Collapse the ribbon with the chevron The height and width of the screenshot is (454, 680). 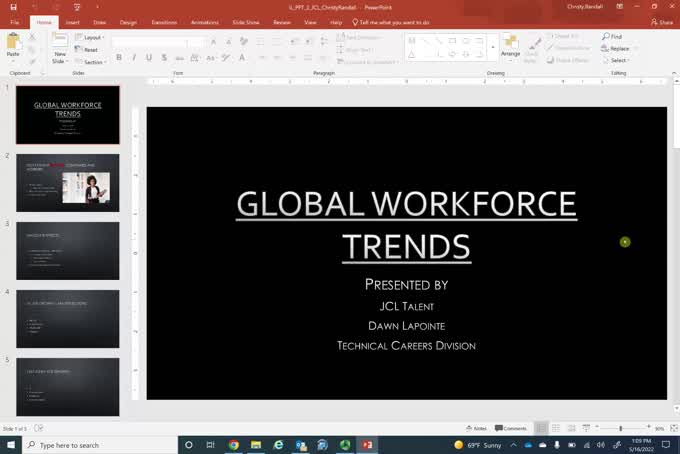point(674,73)
